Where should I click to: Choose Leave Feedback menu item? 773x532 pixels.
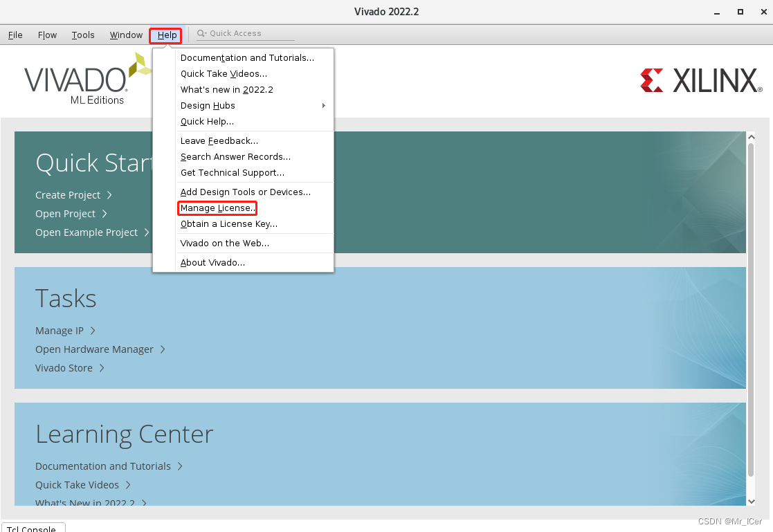pos(219,141)
